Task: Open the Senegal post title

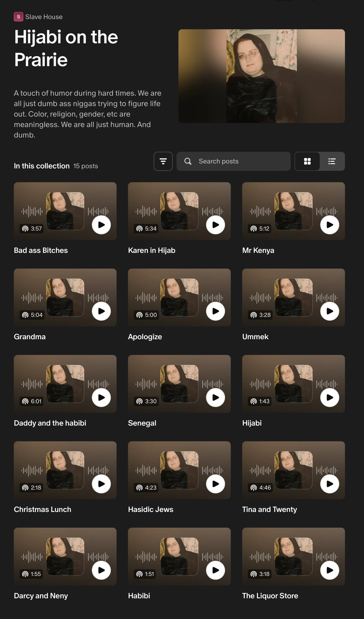Action: click(x=142, y=423)
